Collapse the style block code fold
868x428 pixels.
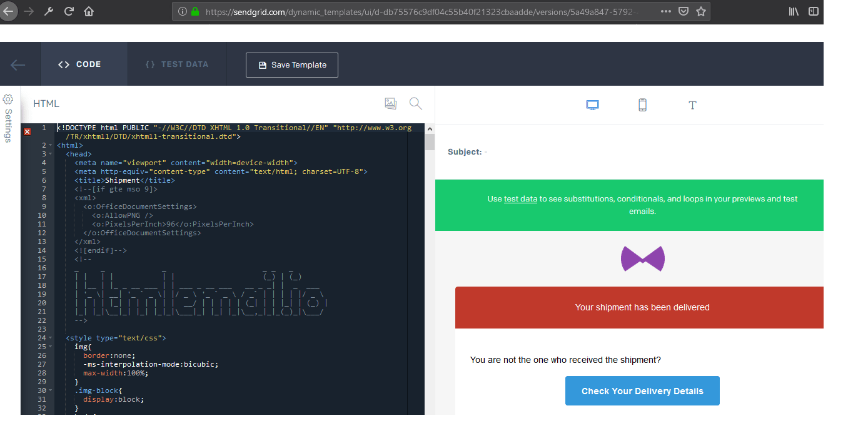pyautogui.click(x=49, y=337)
